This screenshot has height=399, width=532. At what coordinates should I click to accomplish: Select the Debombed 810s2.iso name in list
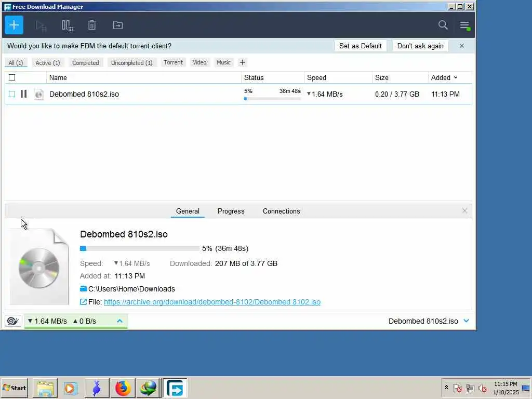click(84, 94)
